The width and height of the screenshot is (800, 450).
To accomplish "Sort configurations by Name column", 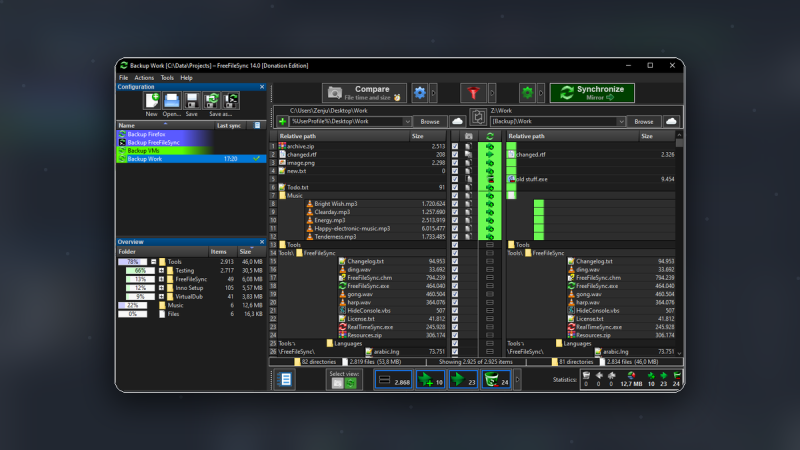I will (165, 126).
